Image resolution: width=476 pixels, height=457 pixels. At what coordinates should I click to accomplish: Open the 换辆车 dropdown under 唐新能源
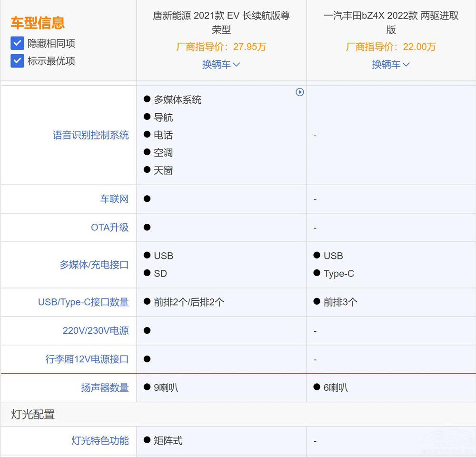(x=221, y=64)
